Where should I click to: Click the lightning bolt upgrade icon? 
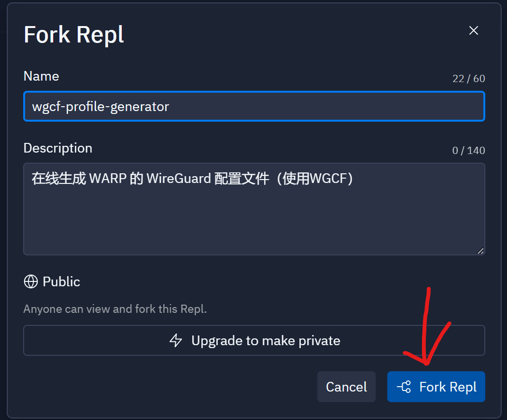click(176, 341)
